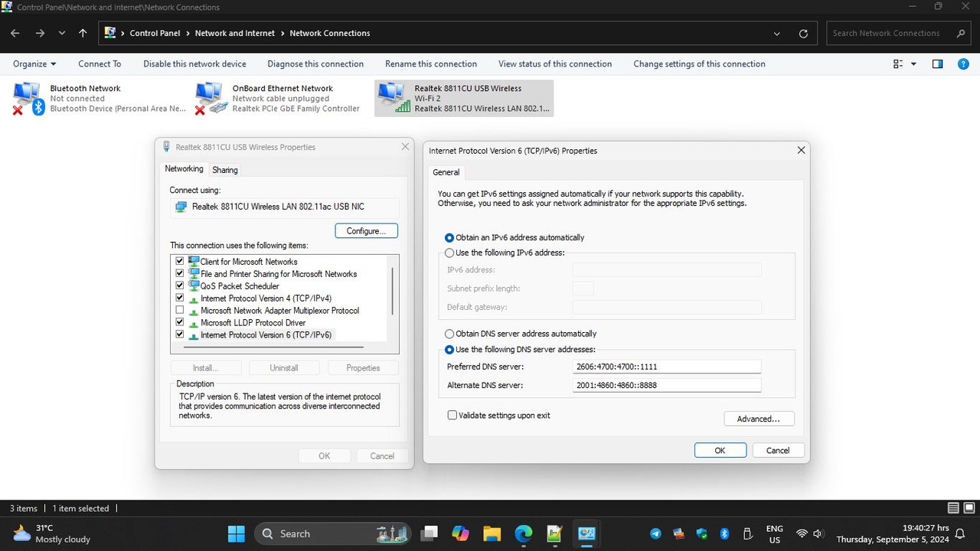Click Connect To in the command bar
The width and height of the screenshot is (980, 551).
click(100, 64)
